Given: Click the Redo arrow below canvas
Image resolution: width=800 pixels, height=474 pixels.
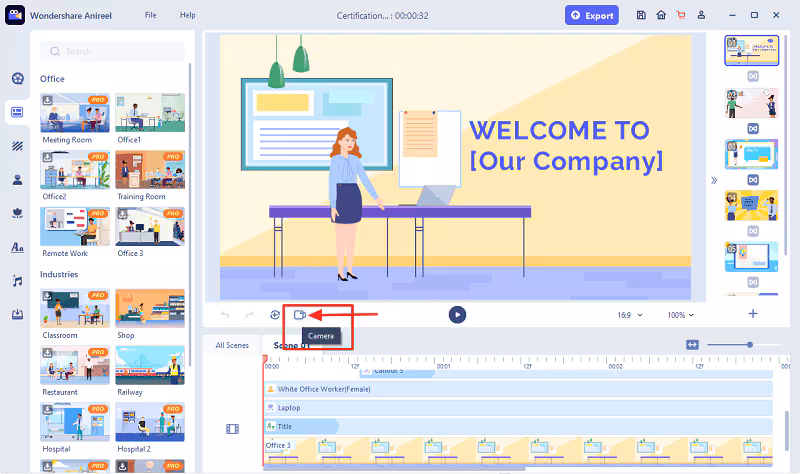Looking at the screenshot, I should coord(249,315).
